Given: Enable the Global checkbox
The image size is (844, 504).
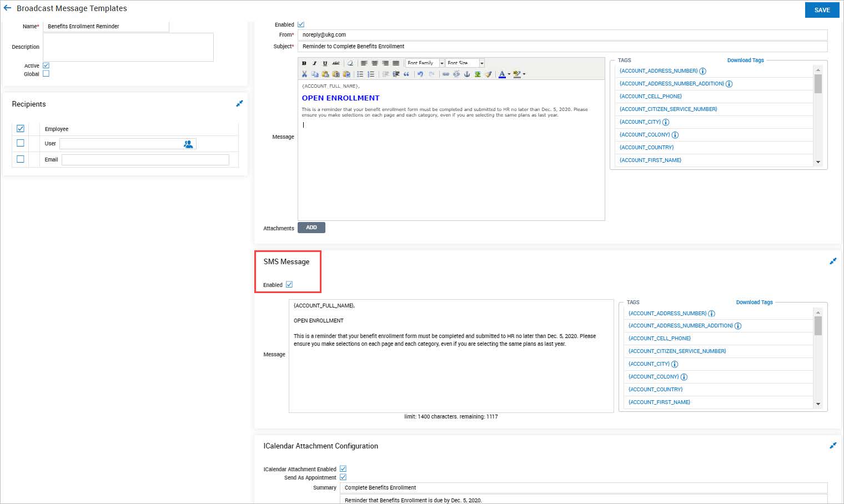Looking at the screenshot, I should 46,74.
